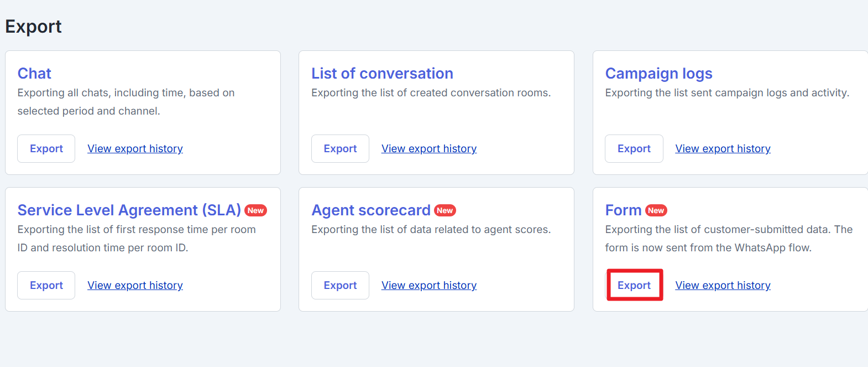868x367 pixels.
Task: Export the Service Level Agreement report
Action: (x=46, y=285)
